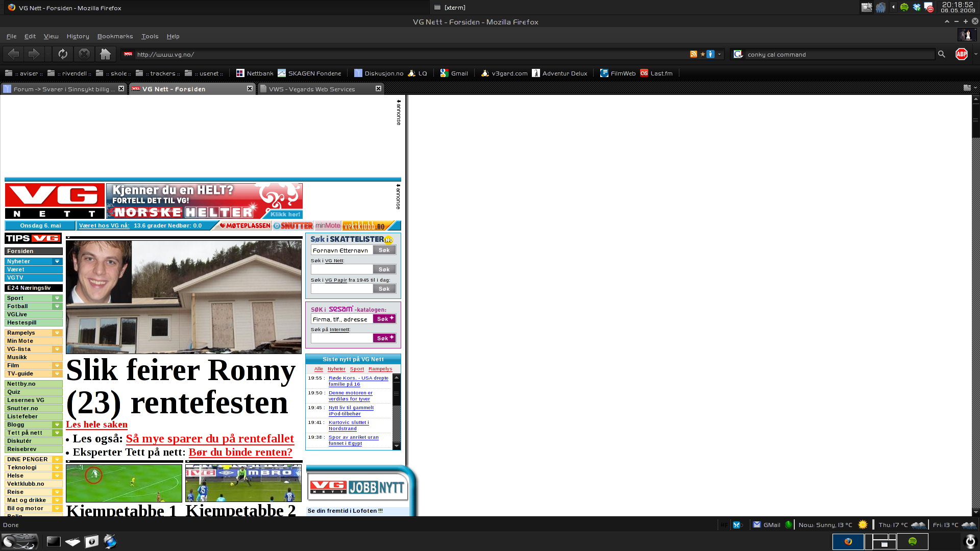This screenshot has height=551, width=980.
Task: Open 'Så mye sparer du på rentefallet' link
Action: click(210, 438)
